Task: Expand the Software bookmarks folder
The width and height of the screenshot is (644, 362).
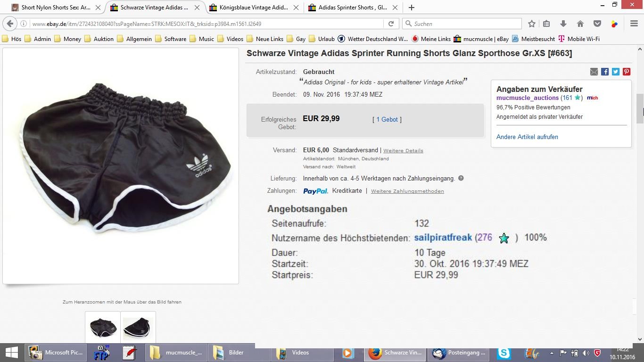Action: pos(171,39)
